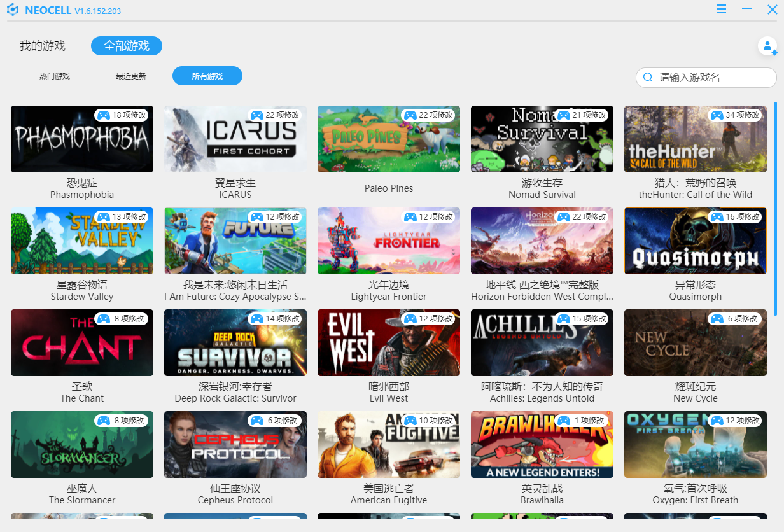Open the Quasimorph cover image

click(x=696, y=241)
